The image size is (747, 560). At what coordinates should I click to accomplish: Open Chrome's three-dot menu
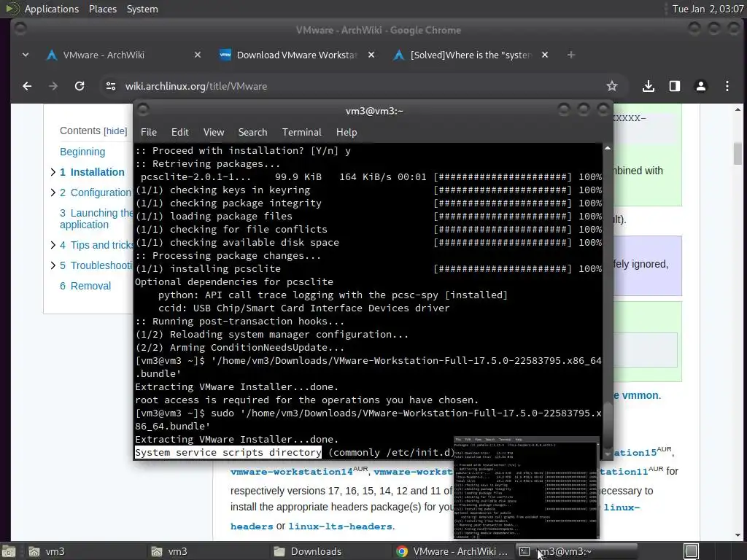[727, 86]
